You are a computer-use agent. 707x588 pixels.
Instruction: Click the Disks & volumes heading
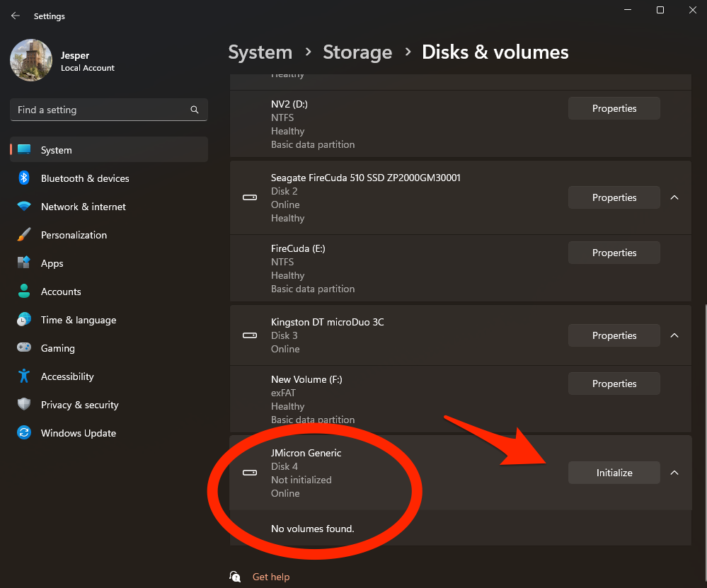pyautogui.click(x=495, y=52)
